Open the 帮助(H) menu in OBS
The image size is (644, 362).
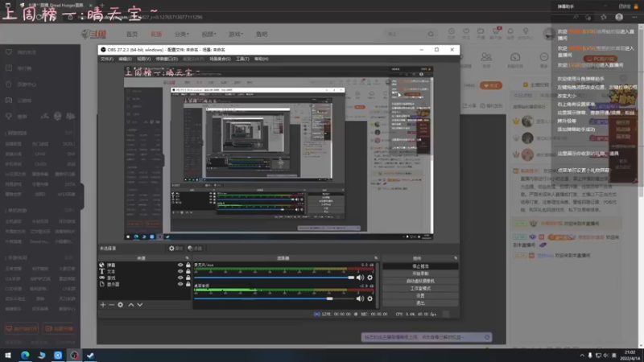(261, 59)
